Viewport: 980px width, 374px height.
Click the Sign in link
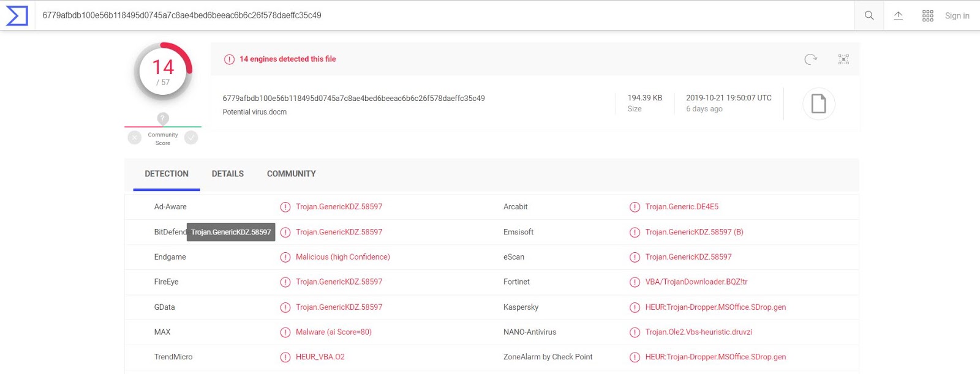[957, 16]
